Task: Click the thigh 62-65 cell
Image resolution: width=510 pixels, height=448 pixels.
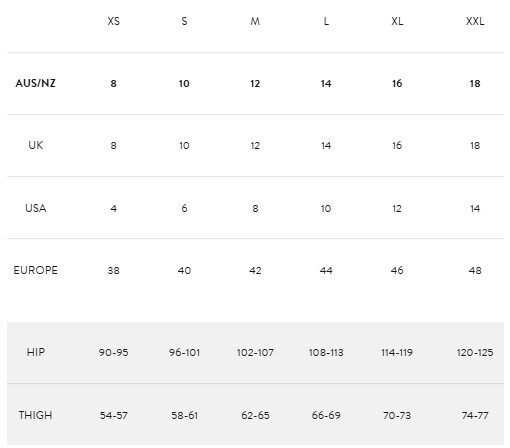Action: [x=255, y=416]
